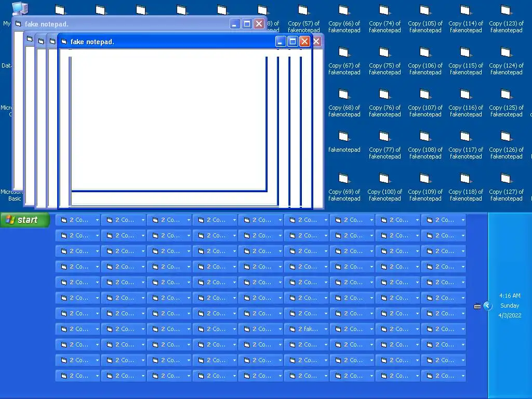
Task: Click the 4:16 AM taskbar clock
Action: tap(510, 296)
